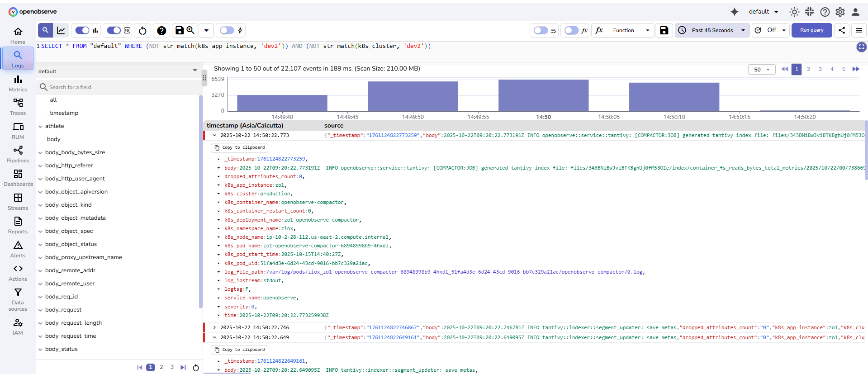Toggle the histogram display switch
868x374 pixels.
pos(82,30)
